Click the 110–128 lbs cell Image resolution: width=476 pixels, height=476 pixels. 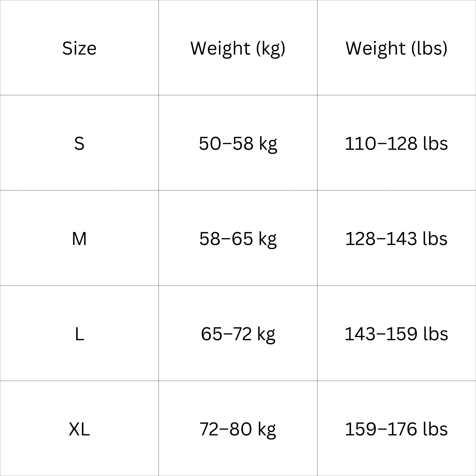(397, 143)
